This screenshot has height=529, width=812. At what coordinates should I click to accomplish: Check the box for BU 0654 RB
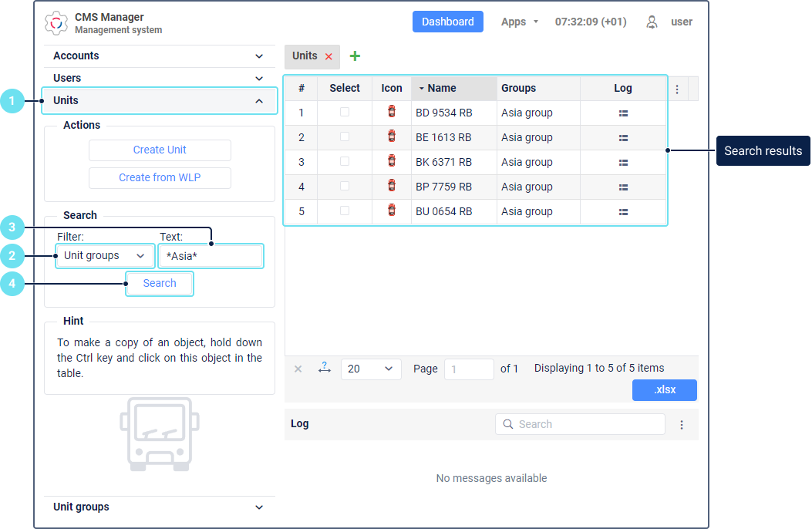click(345, 211)
